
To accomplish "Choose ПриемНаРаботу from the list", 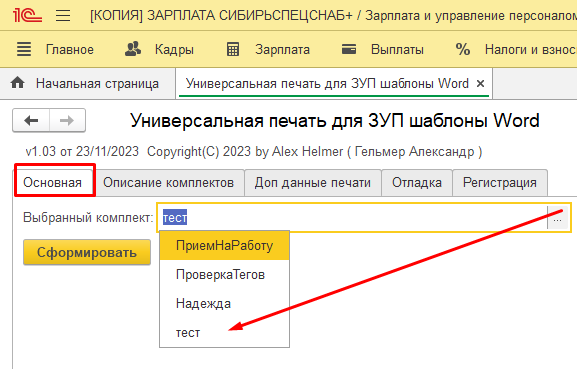I will pos(224,245).
